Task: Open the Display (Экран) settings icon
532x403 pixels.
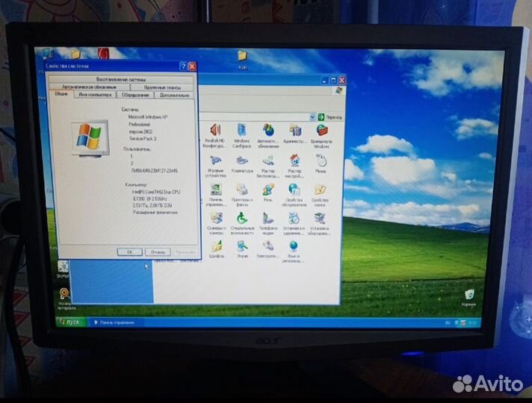Action: [x=242, y=247]
